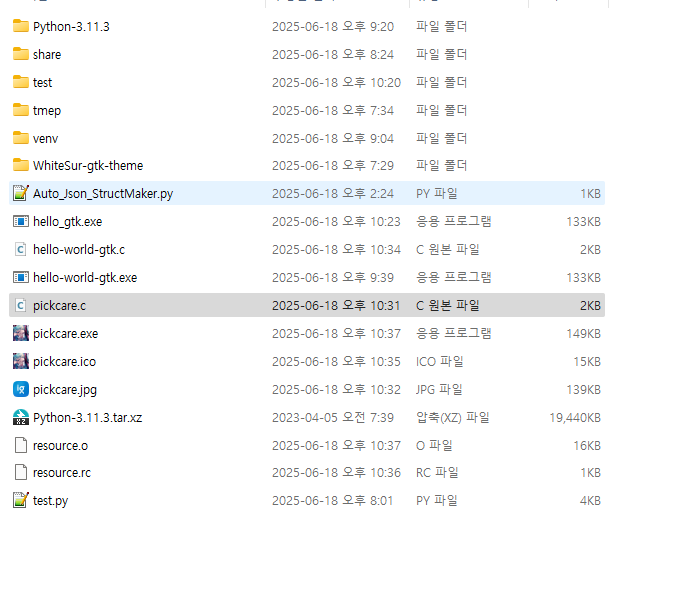Select the resource.rc file name
699x616 pixels.
(x=62, y=472)
